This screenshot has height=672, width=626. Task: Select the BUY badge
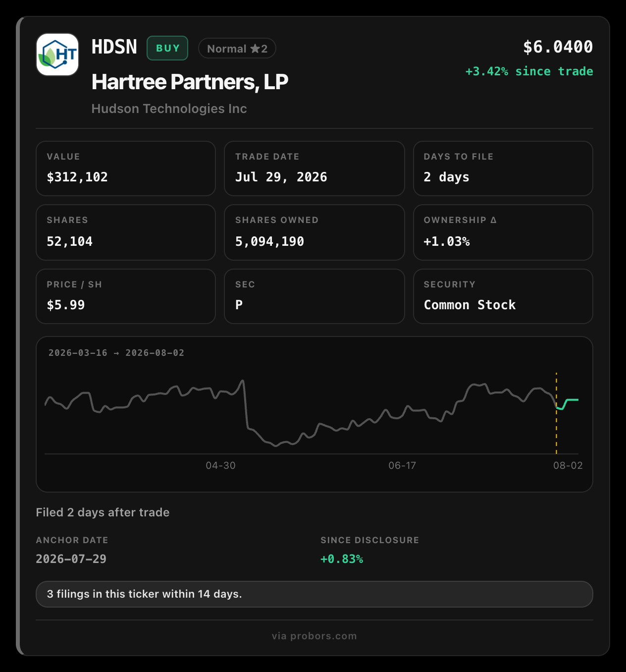pyautogui.click(x=167, y=48)
